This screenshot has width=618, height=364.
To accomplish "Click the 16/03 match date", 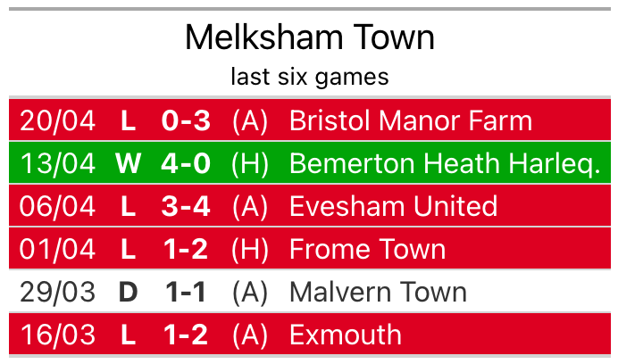I will click(x=57, y=335).
